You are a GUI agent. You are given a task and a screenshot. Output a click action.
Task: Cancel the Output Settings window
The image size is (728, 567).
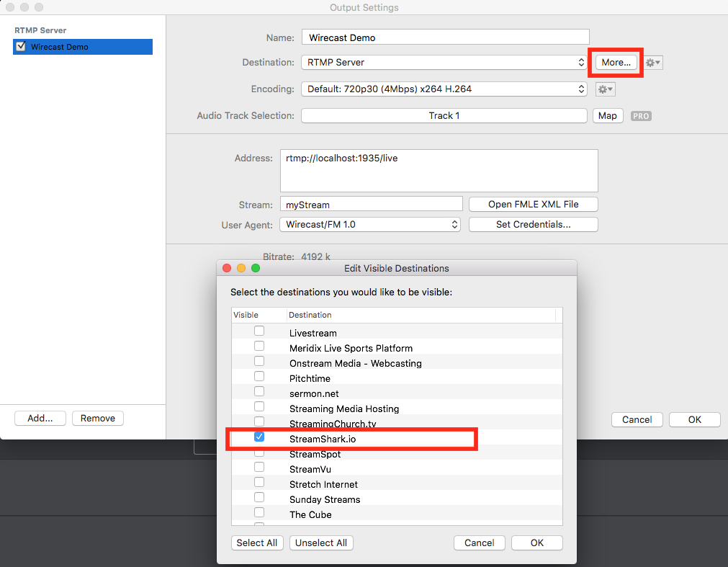pos(637,420)
